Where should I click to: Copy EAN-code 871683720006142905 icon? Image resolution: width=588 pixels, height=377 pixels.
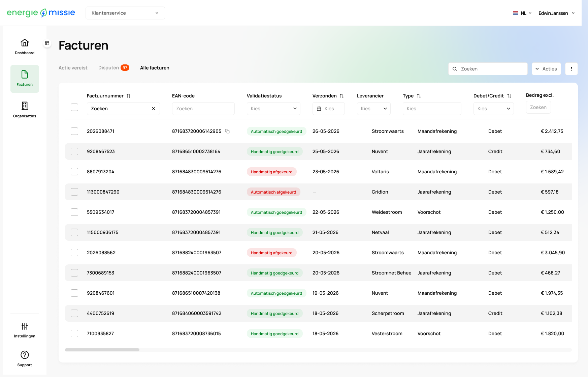click(x=227, y=131)
